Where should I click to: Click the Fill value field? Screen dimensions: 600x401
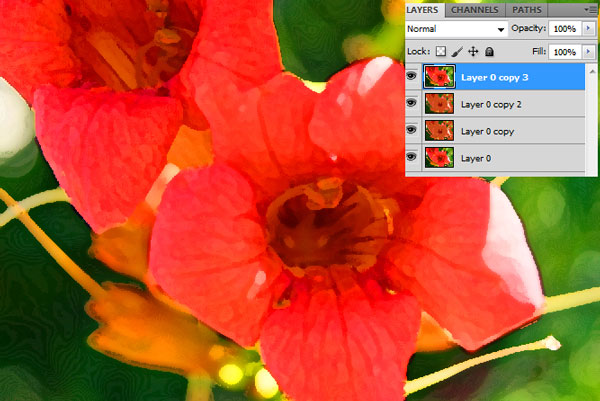[565, 52]
